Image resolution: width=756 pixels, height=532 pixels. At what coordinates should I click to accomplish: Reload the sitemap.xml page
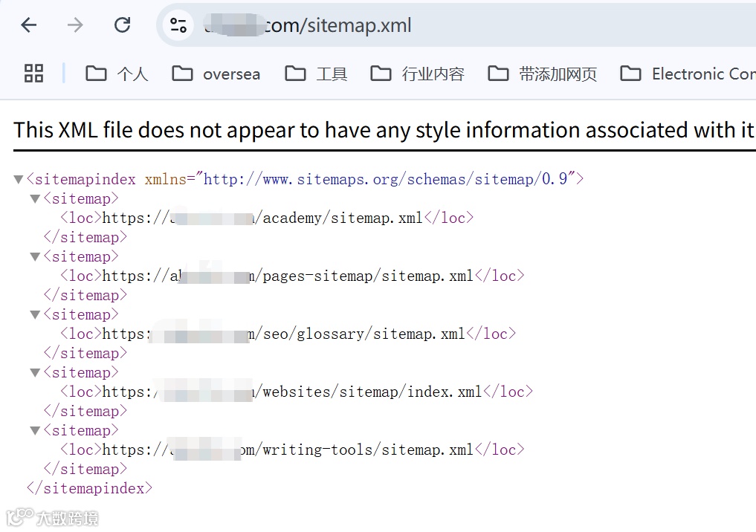[x=122, y=25]
